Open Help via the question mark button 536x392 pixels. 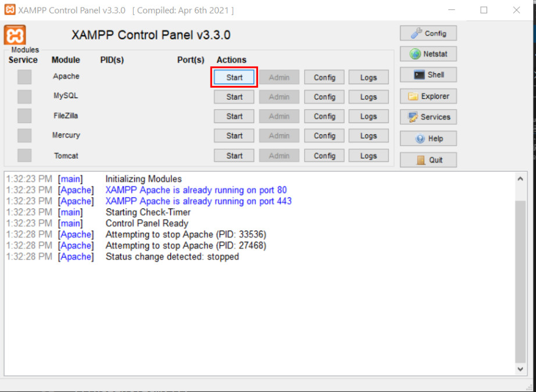[x=428, y=139]
